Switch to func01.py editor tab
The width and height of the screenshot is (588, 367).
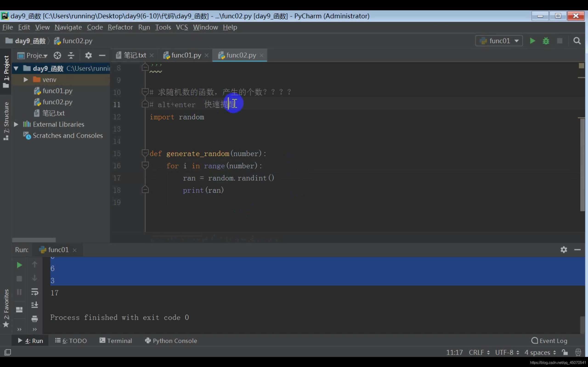click(x=186, y=55)
